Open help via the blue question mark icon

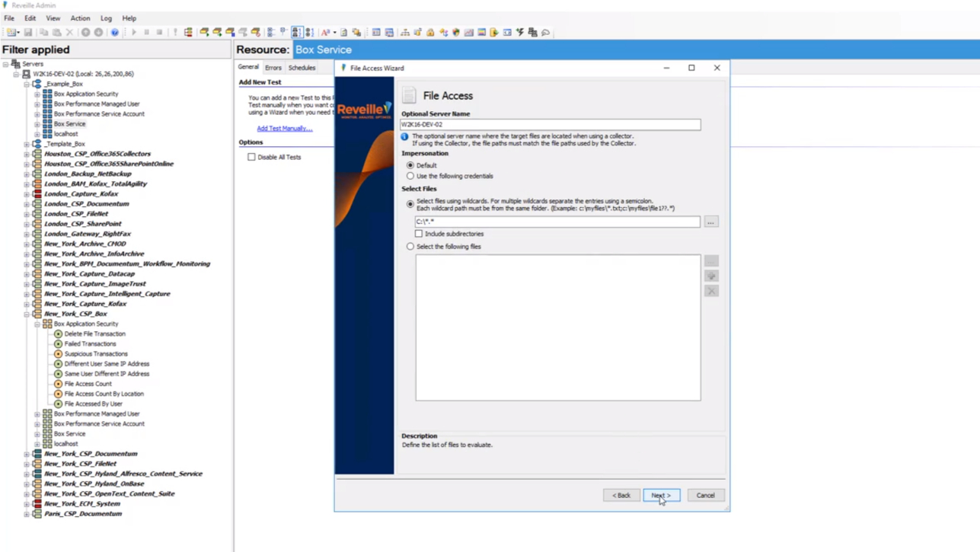115,33
